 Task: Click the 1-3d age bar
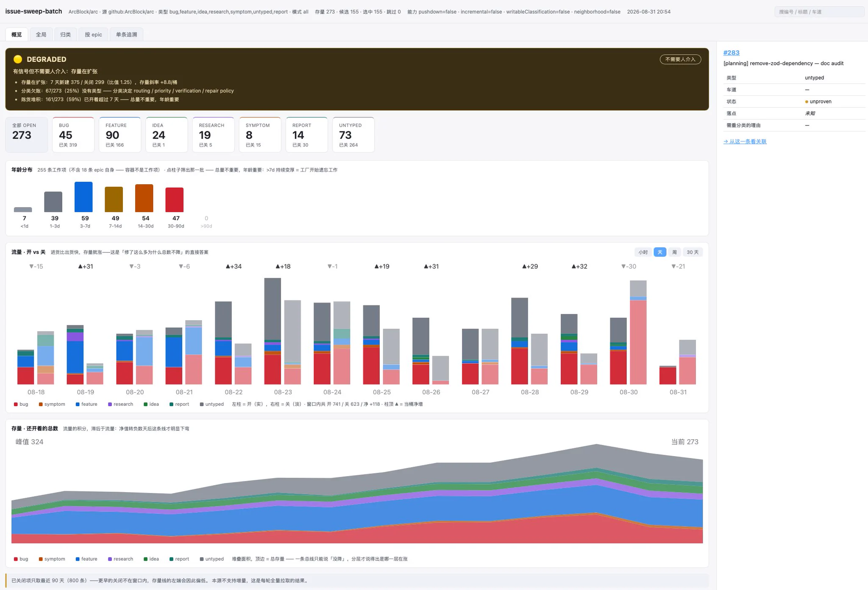(53, 202)
